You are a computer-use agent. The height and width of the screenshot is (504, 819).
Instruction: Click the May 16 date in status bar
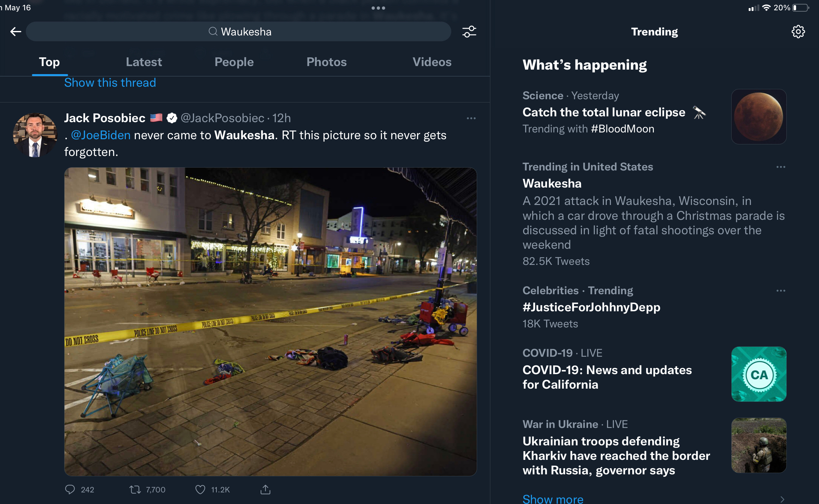[18, 8]
